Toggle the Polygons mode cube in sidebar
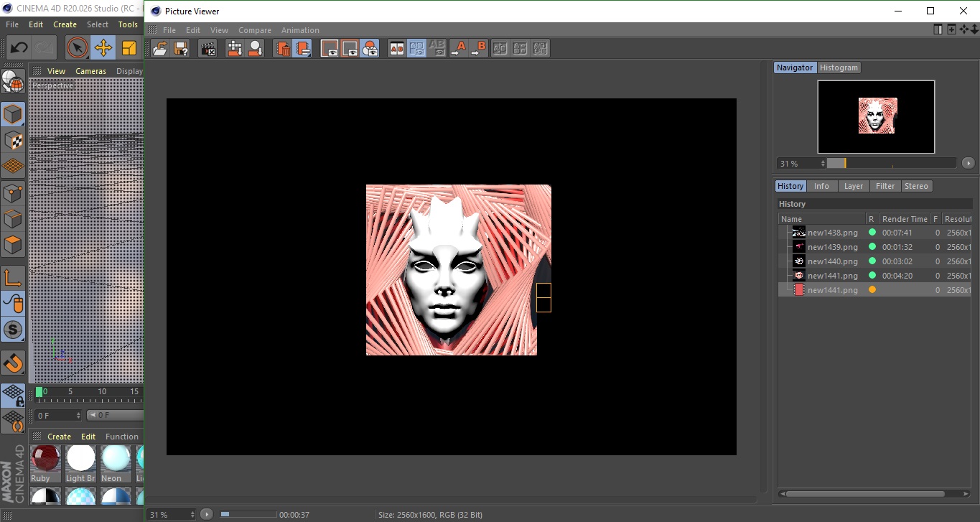The image size is (980, 522). (x=13, y=245)
